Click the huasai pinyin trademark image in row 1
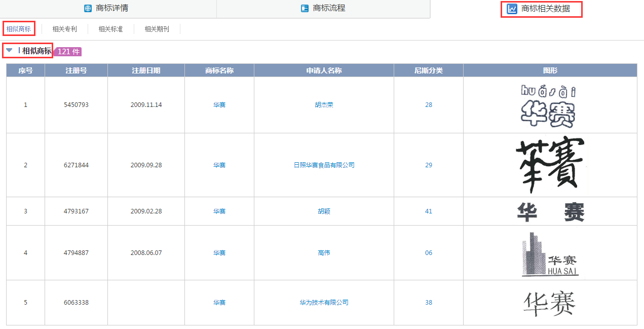 (x=549, y=105)
